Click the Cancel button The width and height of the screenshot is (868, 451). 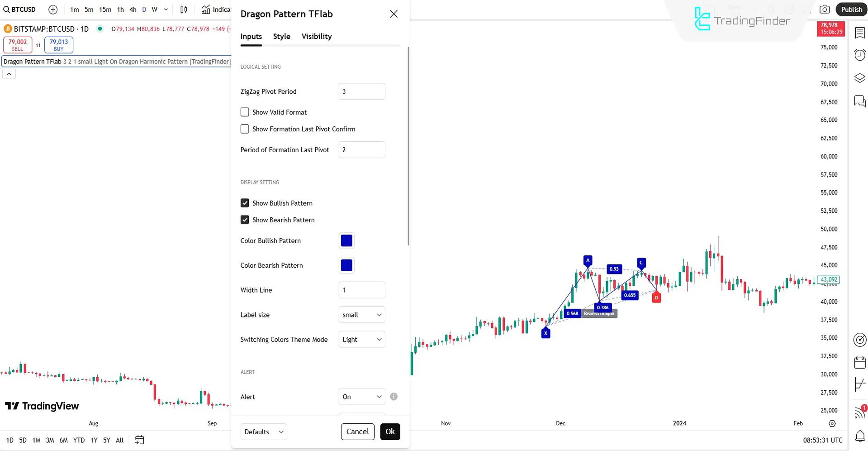click(357, 432)
